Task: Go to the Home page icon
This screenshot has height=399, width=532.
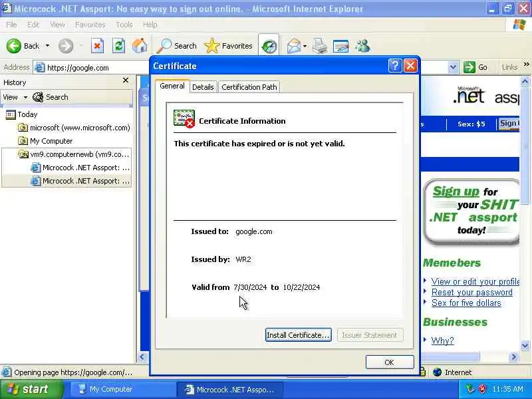Action: point(140,46)
